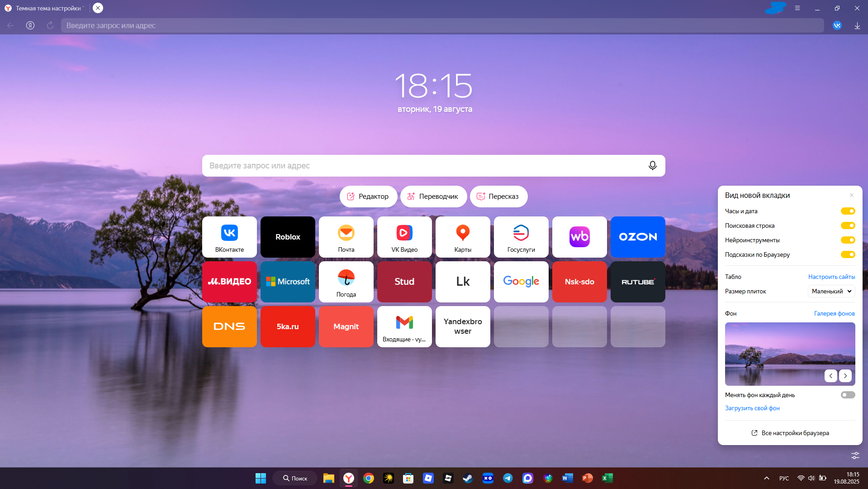868x489 pixels.
Task: Expand the tile size dropdown
Action: point(831,291)
